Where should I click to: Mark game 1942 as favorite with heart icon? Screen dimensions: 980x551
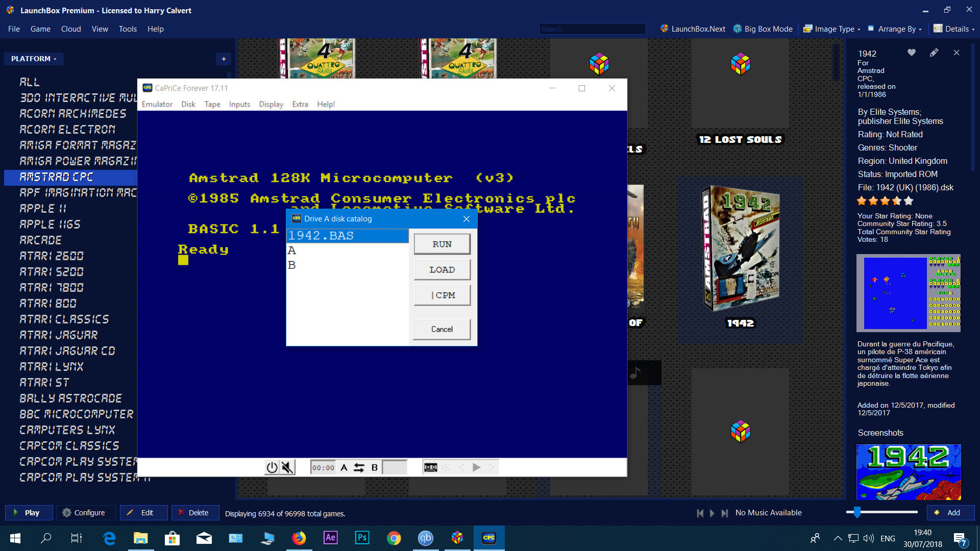coord(912,53)
